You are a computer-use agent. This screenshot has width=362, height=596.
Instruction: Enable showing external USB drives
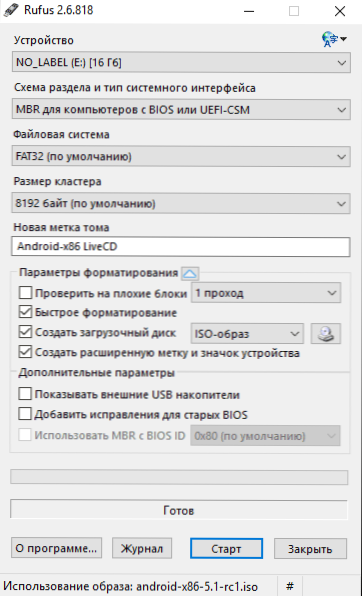coord(25,394)
